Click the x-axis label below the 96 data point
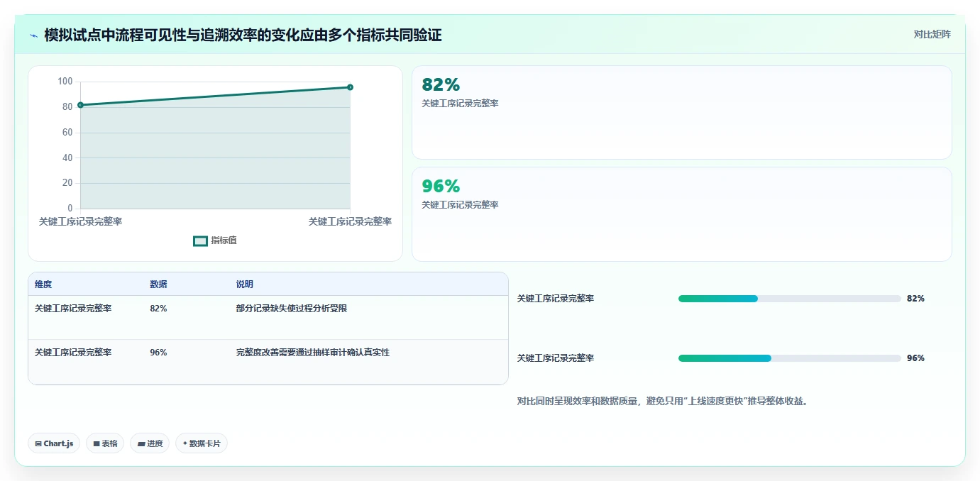The image size is (980, 481). 350,221
